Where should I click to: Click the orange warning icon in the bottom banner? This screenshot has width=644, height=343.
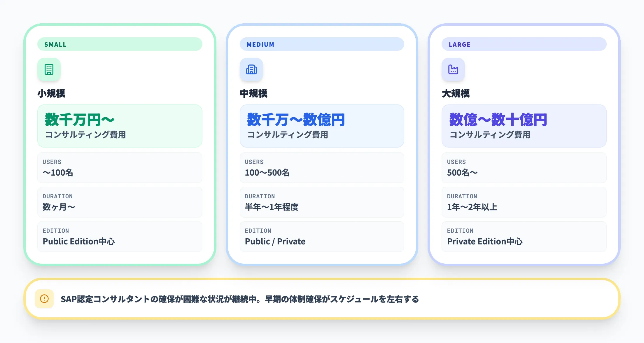tap(44, 299)
